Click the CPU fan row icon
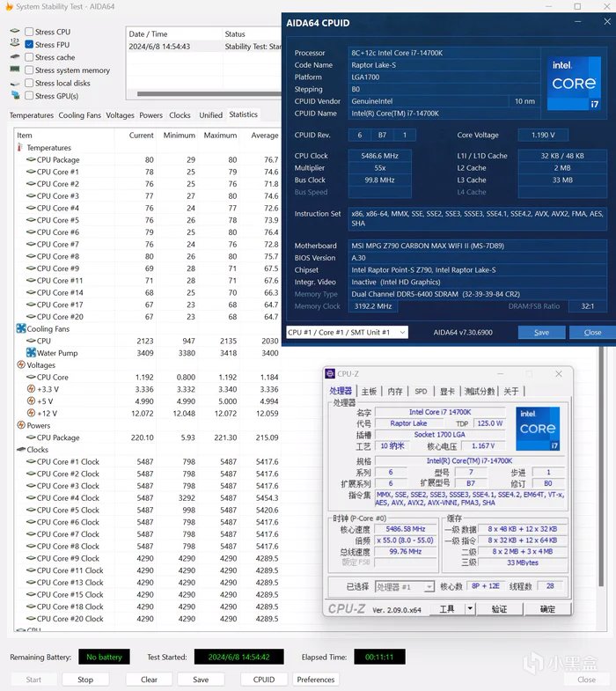Screen dimensions: 616x691 (31, 340)
